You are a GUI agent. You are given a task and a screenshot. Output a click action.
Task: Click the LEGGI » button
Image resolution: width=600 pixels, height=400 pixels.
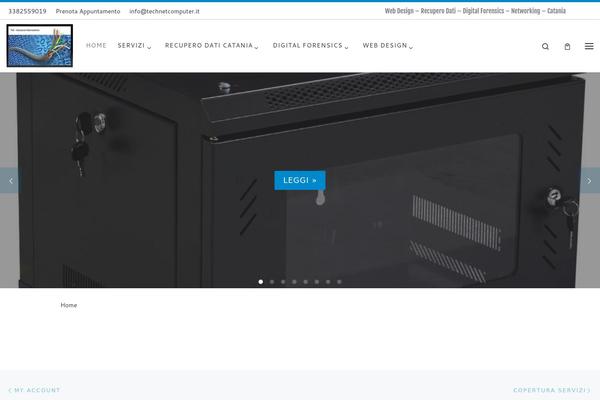point(300,180)
